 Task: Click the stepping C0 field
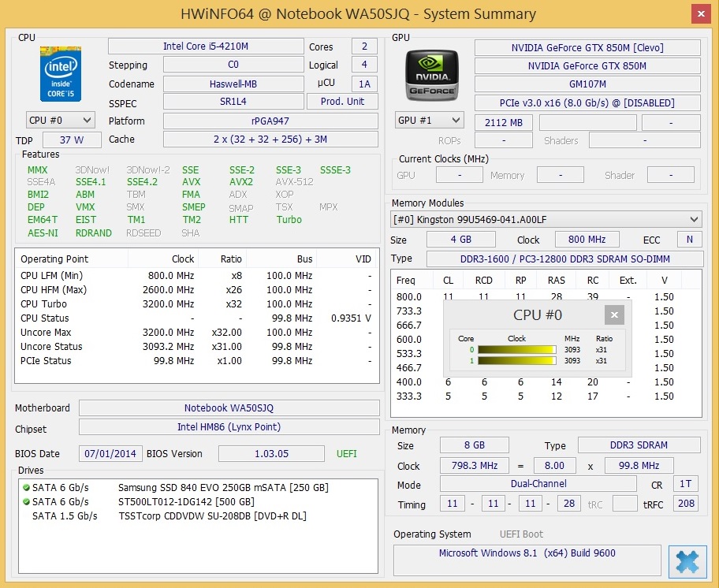point(233,65)
